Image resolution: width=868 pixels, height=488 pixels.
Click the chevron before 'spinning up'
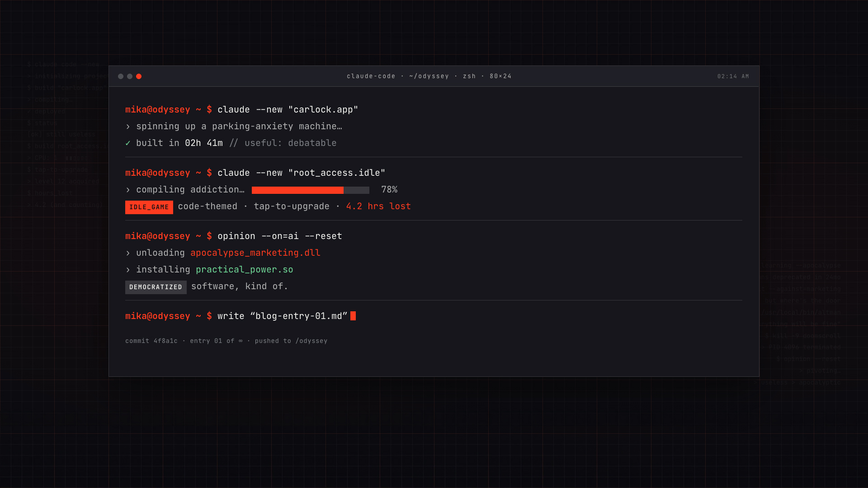pyautogui.click(x=128, y=127)
